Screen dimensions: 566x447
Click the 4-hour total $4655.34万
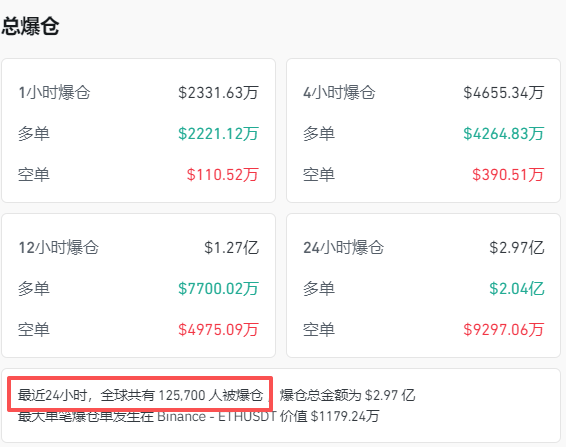point(504,92)
